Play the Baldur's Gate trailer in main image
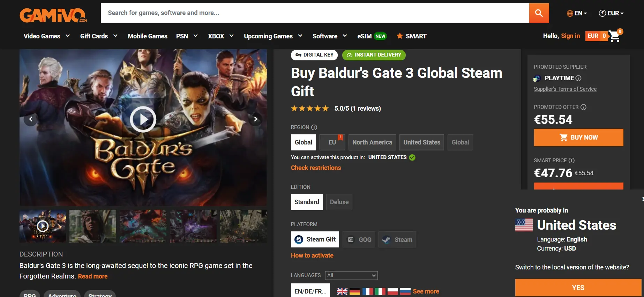The height and width of the screenshot is (297, 644). tap(143, 119)
